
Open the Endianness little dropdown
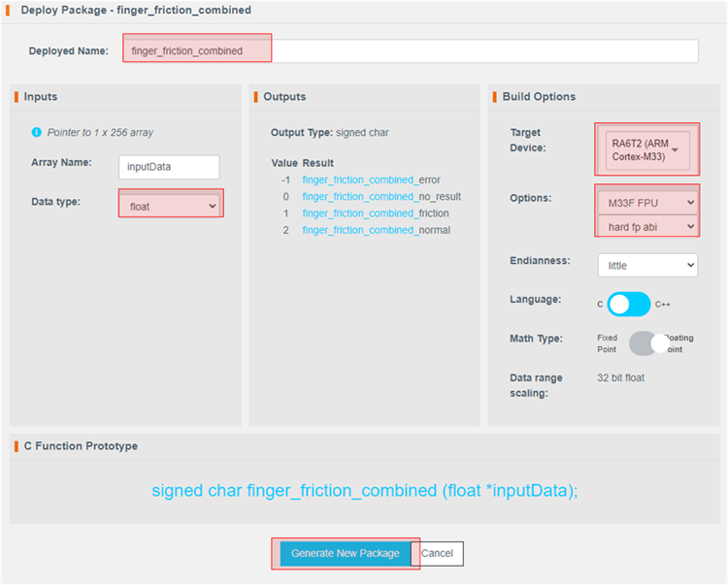647,265
